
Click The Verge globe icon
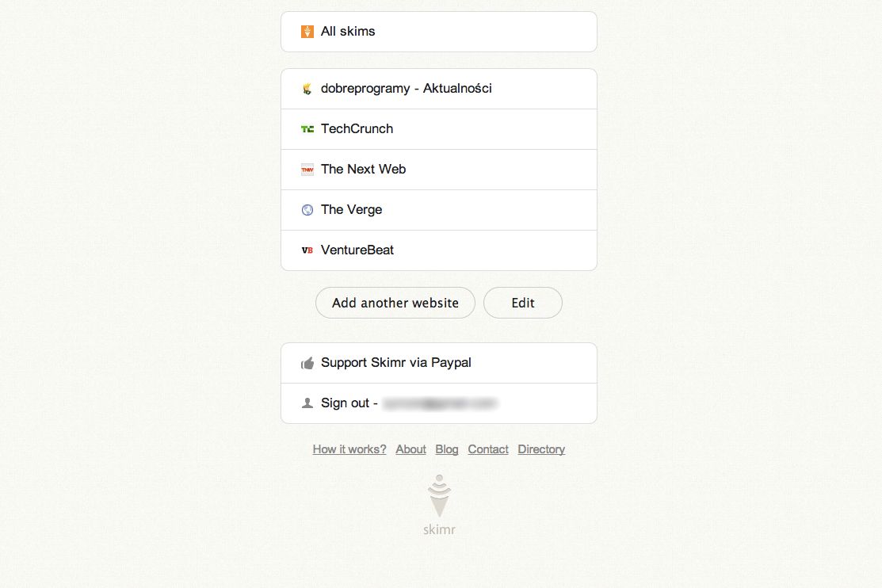click(307, 210)
